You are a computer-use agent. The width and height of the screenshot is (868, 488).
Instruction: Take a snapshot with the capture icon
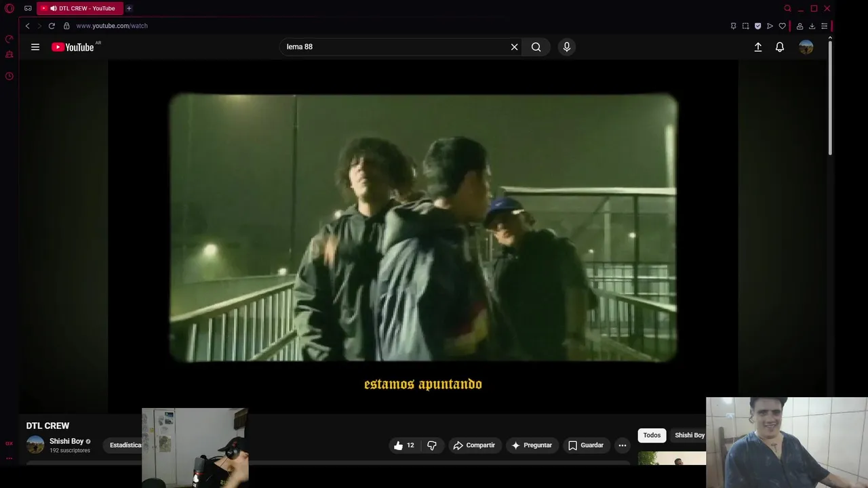click(x=745, y=26)
